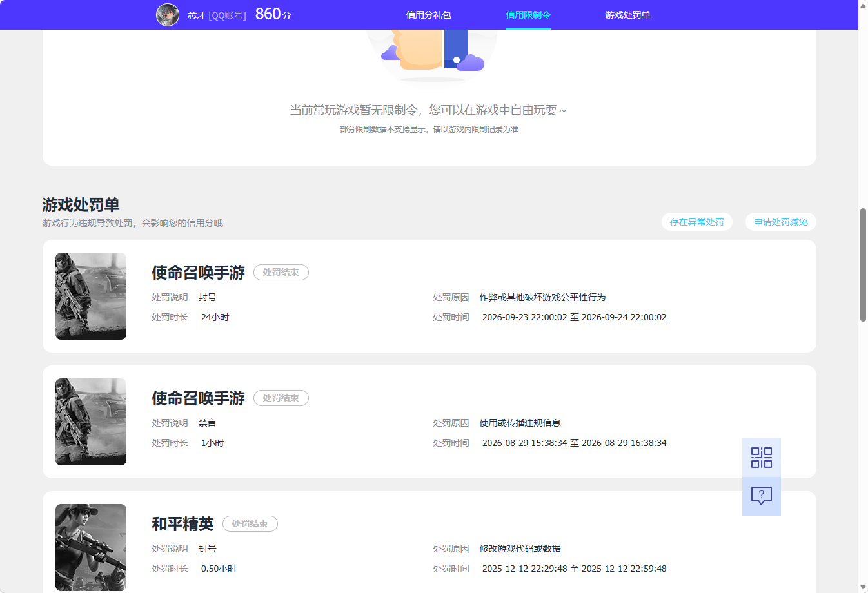The height and width of the screenshot is (593, 868).
Task: Click reason text 作弊或其他破坏游戏公平性行为
Action: coord(543,297)
